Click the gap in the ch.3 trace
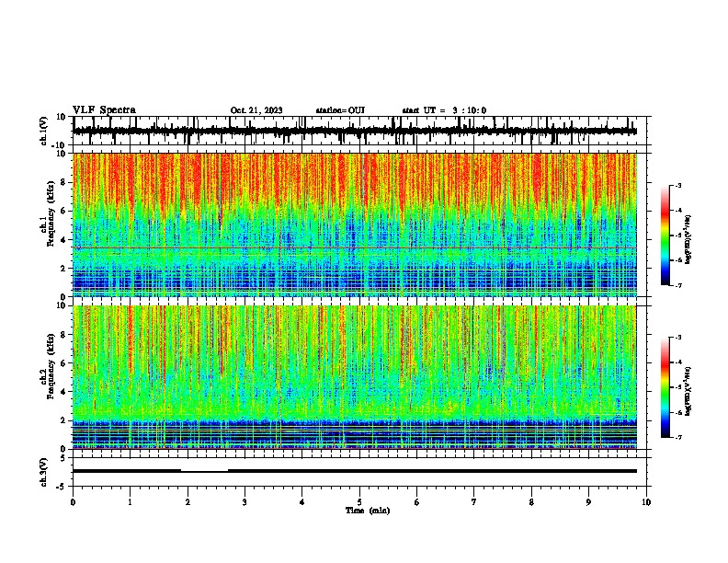This screenshot has width=728, height=563. [204, 471]
